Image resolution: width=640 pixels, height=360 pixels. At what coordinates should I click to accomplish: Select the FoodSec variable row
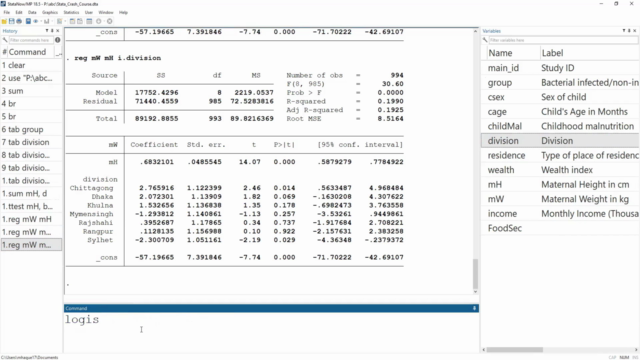click(560, 228)
